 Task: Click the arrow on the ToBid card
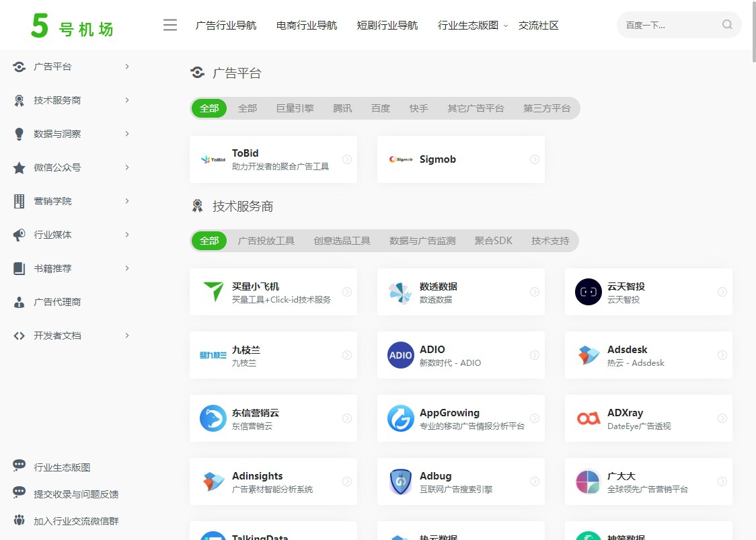pos(347,159)
